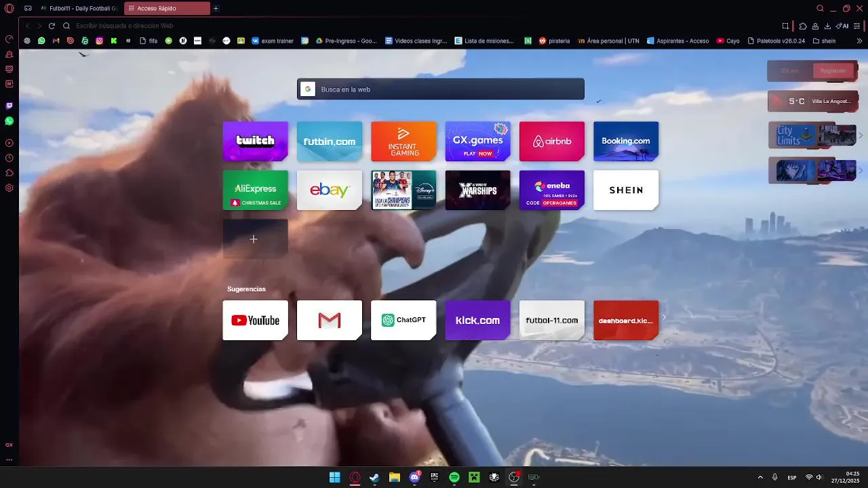The width and height of the screenshot is (868, 488).
Task: Open a new tab with the plus button
Action: (216, 8)
